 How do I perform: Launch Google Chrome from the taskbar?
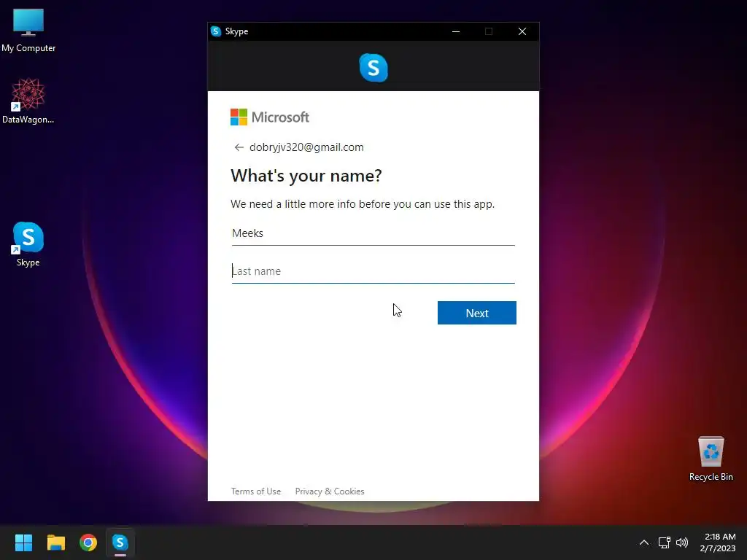(x=88, y=542)
